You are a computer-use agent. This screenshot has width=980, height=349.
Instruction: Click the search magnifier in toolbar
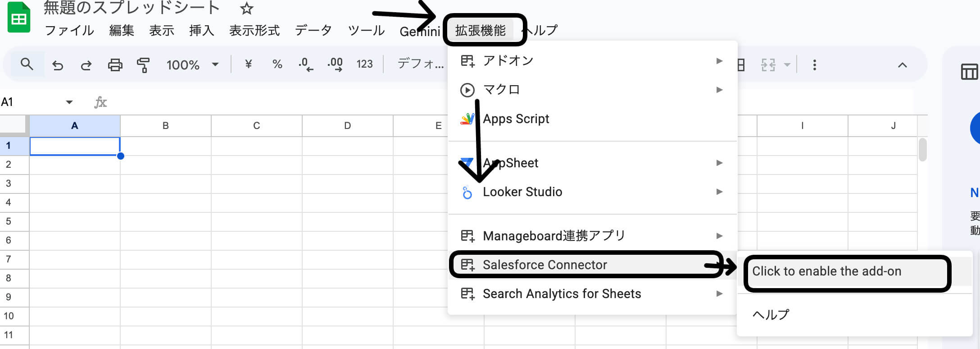(x=27, y=64)
